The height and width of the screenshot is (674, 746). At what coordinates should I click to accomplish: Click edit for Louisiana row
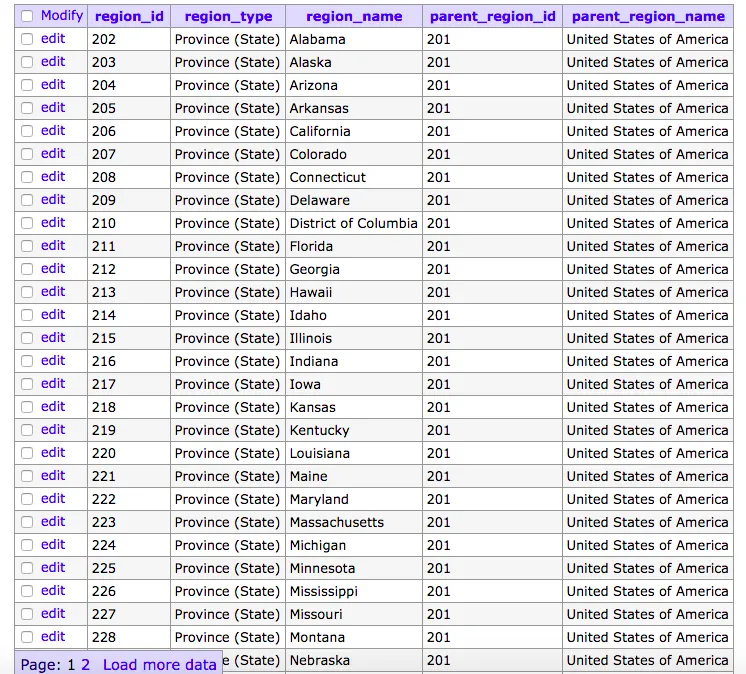pos(53,452)
